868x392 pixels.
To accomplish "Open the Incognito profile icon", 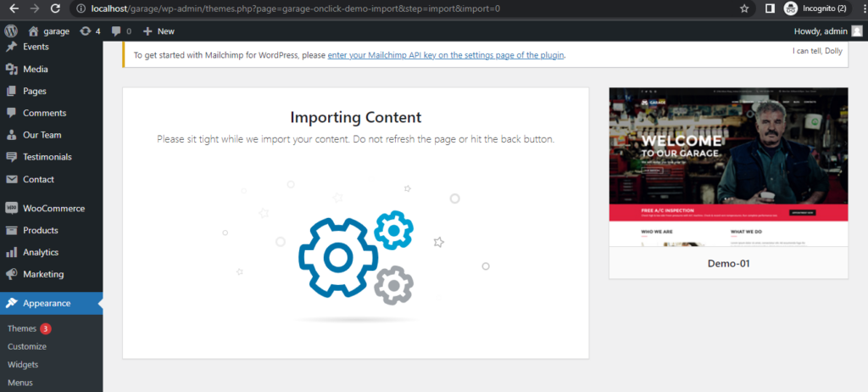I will [790, 8].
